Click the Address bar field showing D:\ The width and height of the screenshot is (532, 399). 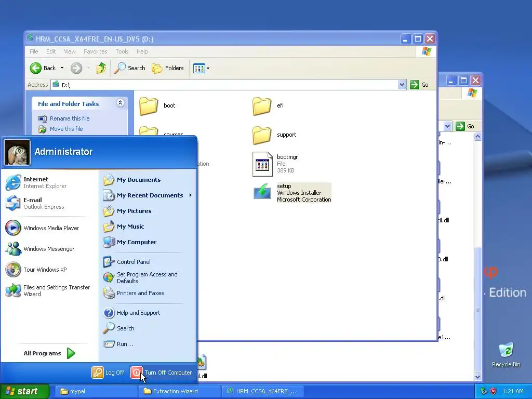[224, 85]
